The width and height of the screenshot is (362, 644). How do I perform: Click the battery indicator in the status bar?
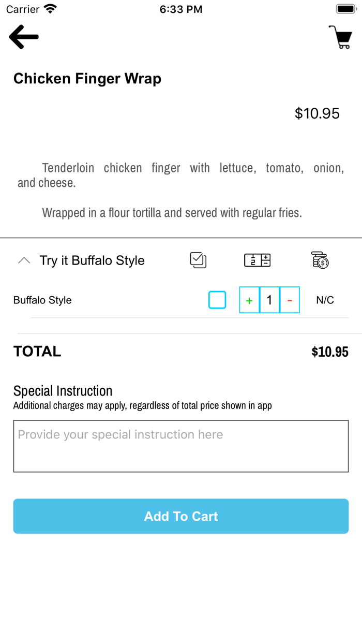click(x=345, y=8)
